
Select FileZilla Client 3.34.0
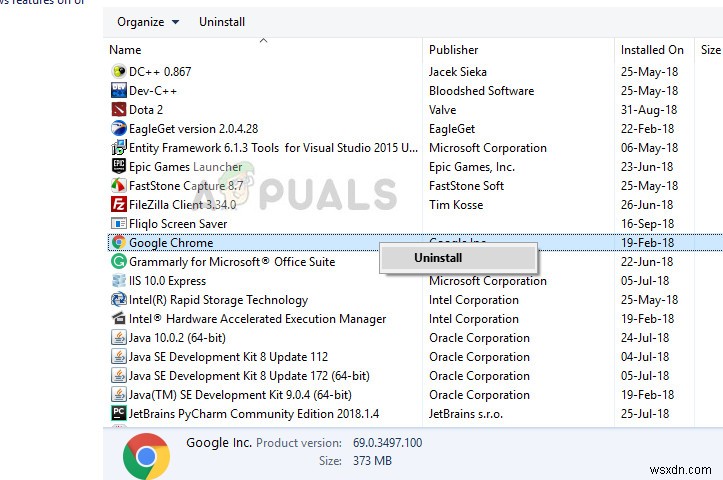pyautogui.click(x=183, y=205)
